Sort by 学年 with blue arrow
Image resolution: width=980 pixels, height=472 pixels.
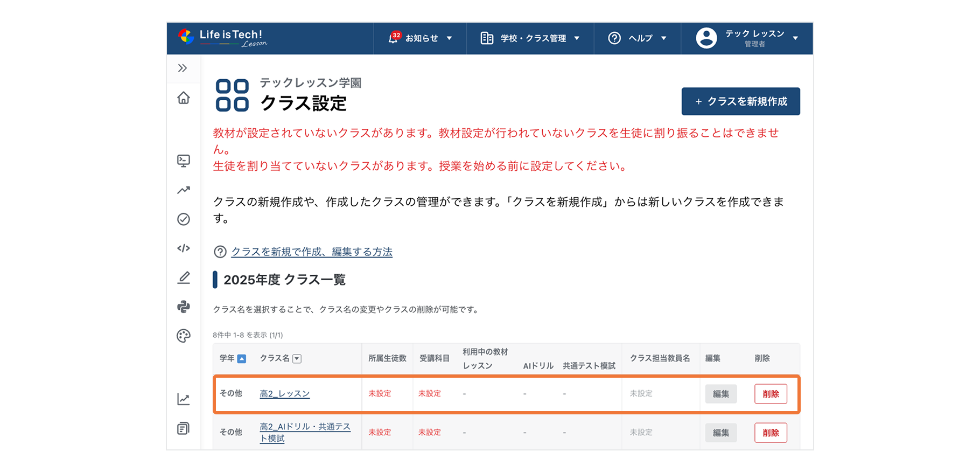(242, 359)
